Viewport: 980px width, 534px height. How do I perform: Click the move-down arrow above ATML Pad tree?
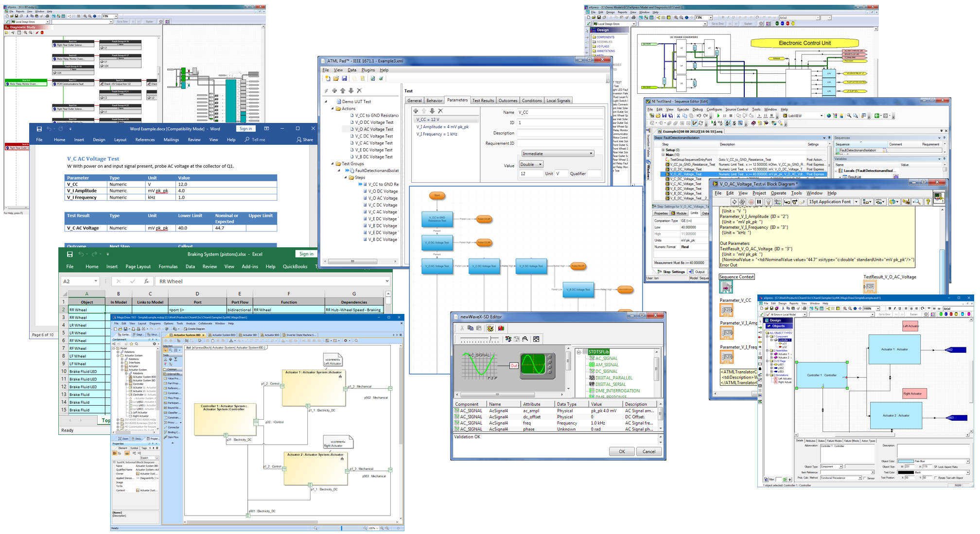pos(351,90)
